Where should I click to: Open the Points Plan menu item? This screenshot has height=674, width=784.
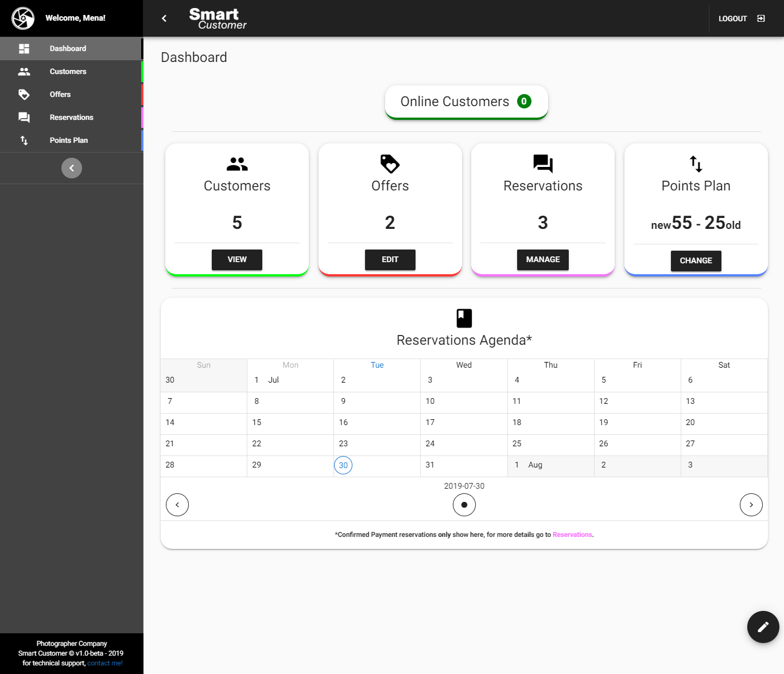click(71, 141)
